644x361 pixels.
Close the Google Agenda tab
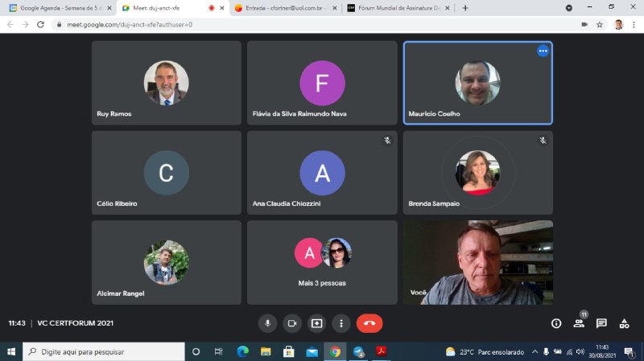[x=109, y=8]
